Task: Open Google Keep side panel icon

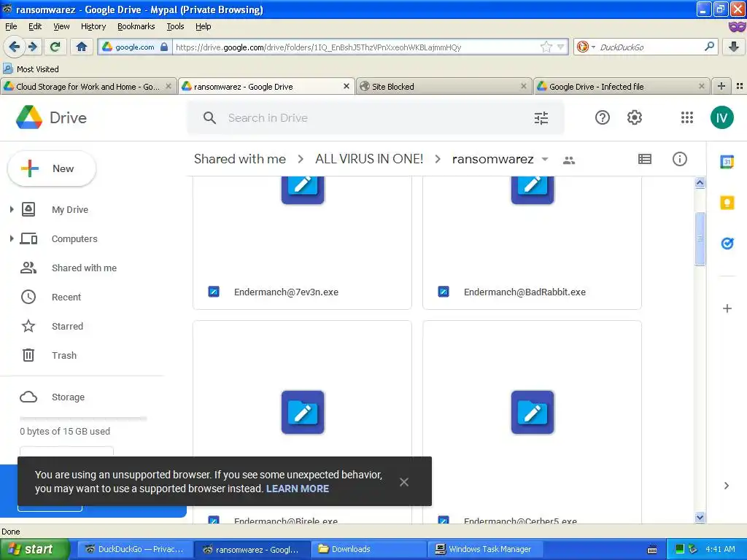Action: click(727, 203)
